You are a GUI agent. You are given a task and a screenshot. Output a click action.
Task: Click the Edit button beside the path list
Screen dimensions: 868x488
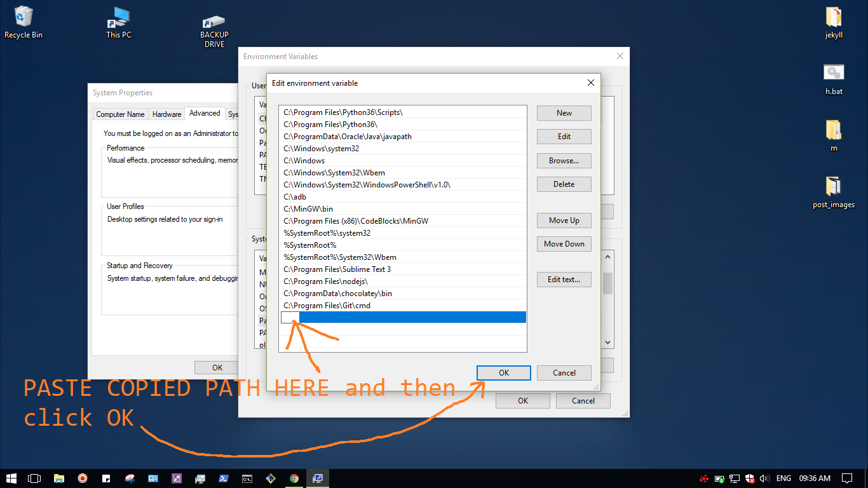point(564,137)
